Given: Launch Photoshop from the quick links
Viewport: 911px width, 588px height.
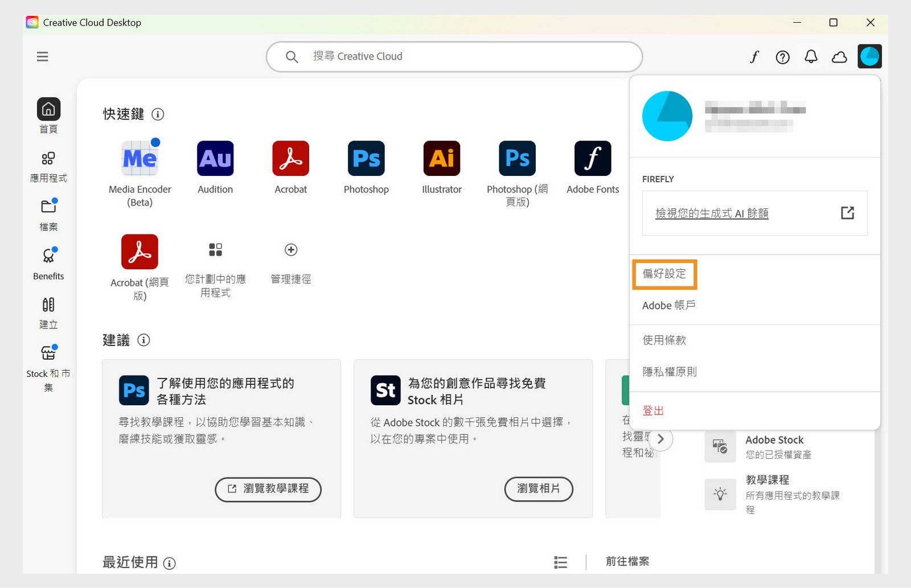Looking at the screenshot, I should [x=366, y=158].
